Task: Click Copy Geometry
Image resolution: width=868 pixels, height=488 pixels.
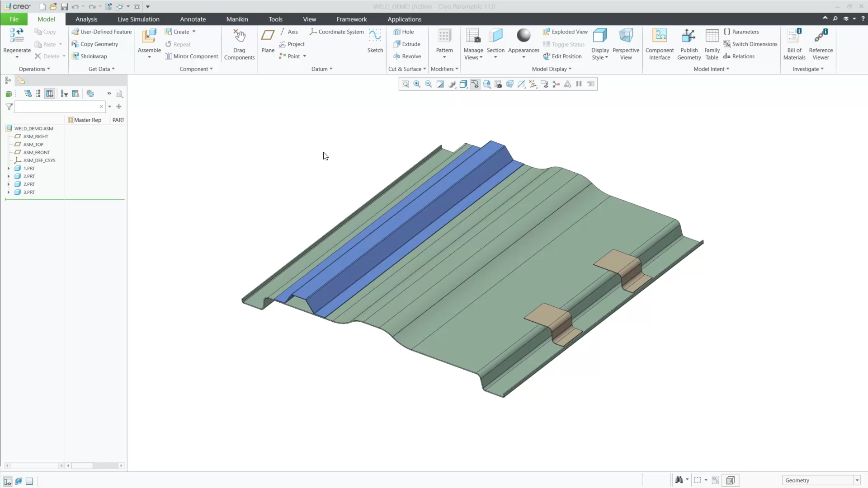Action: [94, 44]
